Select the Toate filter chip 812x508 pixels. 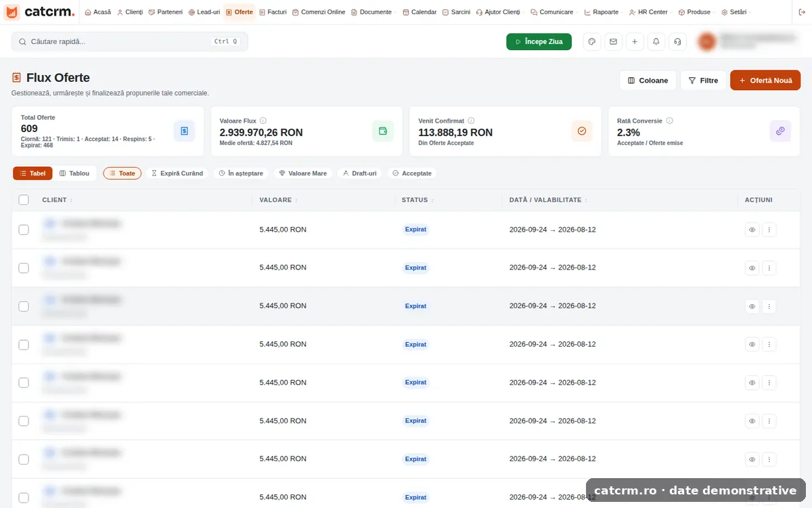122,173
